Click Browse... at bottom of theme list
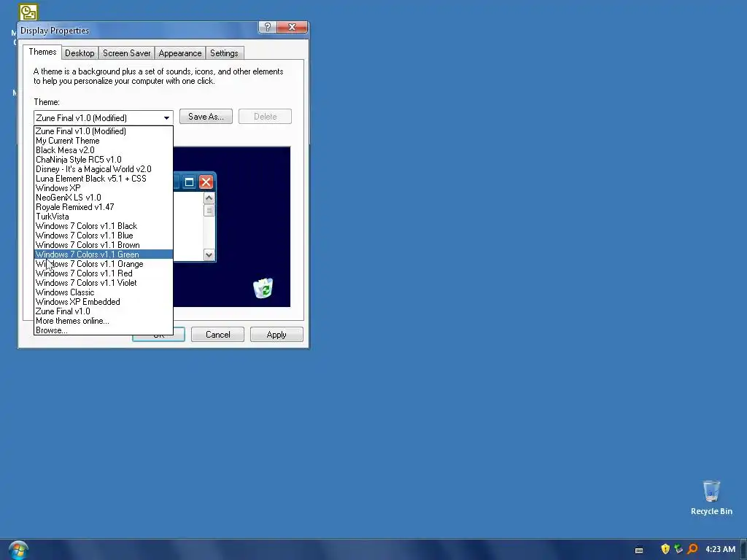Image resolution: width=747 pixels, height=560 pixels. (104, 330)
